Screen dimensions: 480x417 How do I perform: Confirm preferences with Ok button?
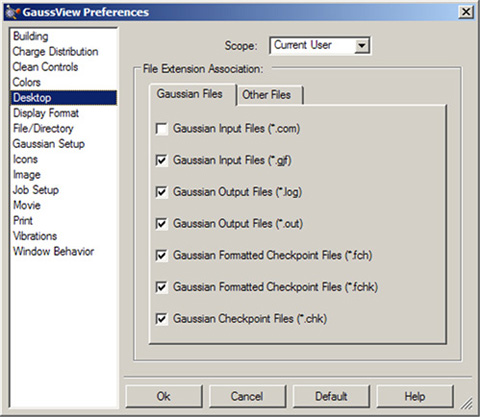pos(164,396)
